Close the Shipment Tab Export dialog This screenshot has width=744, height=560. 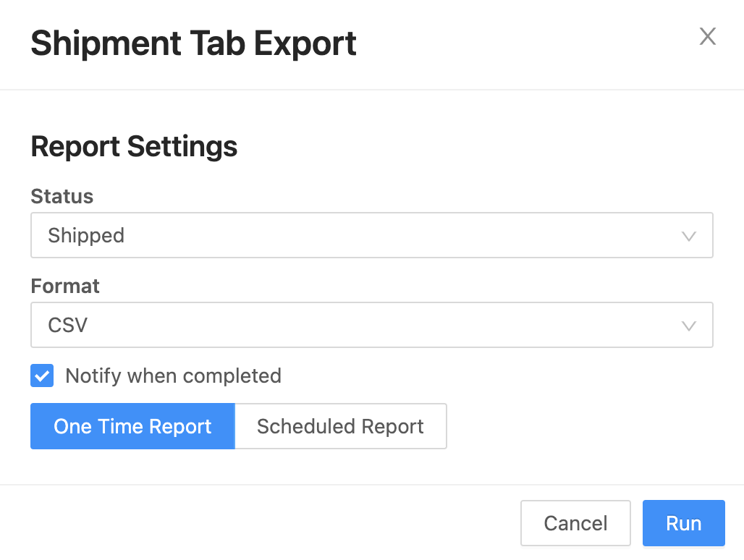click(708, 36)
